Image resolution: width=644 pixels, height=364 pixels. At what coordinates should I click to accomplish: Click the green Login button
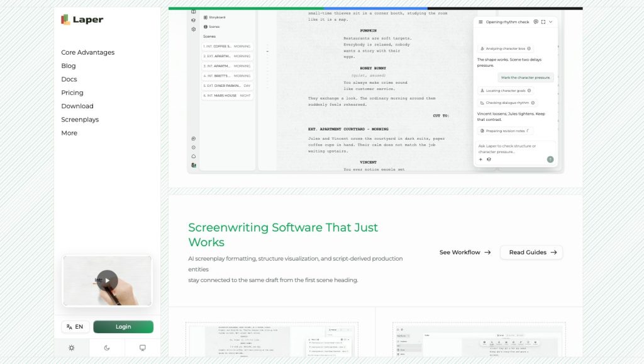pyautogui.click(x=123, y=327)
